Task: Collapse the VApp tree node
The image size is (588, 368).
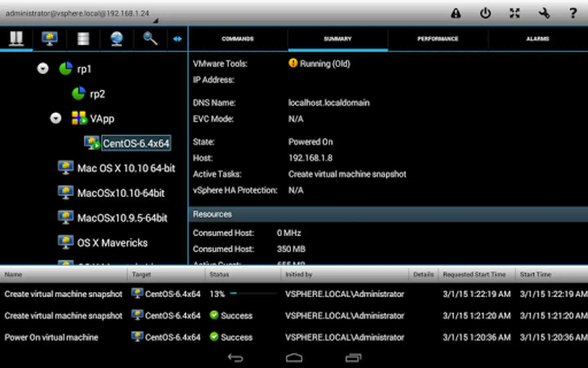Action: coord(56,118)
